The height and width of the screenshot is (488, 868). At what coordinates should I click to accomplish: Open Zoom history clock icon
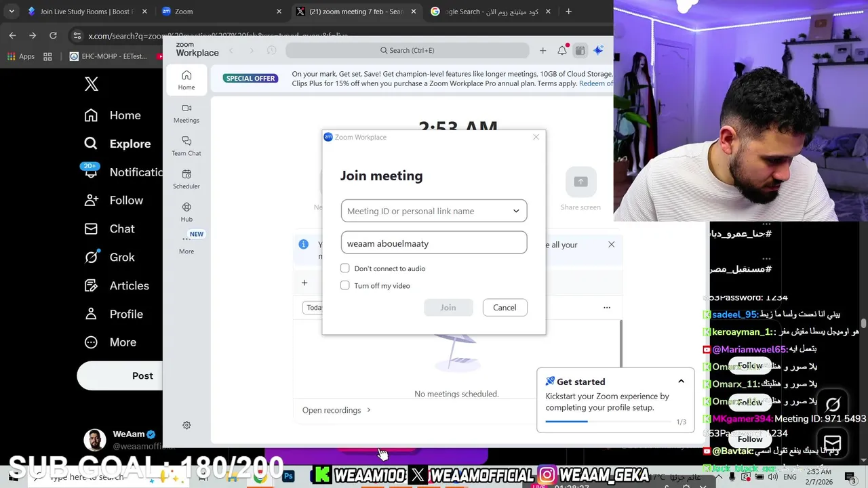pyautogui.click(x=271, y=50)
